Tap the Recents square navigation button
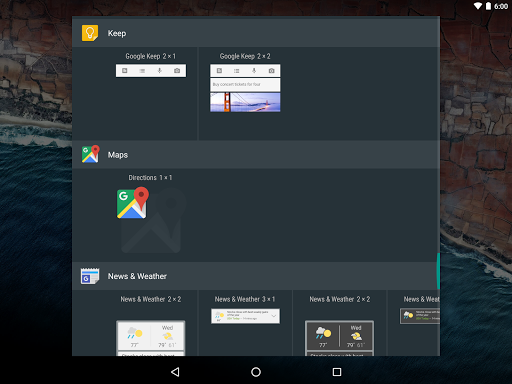This screenshot has width=512, height=384. pyautogui.click(x=337, y=372)
